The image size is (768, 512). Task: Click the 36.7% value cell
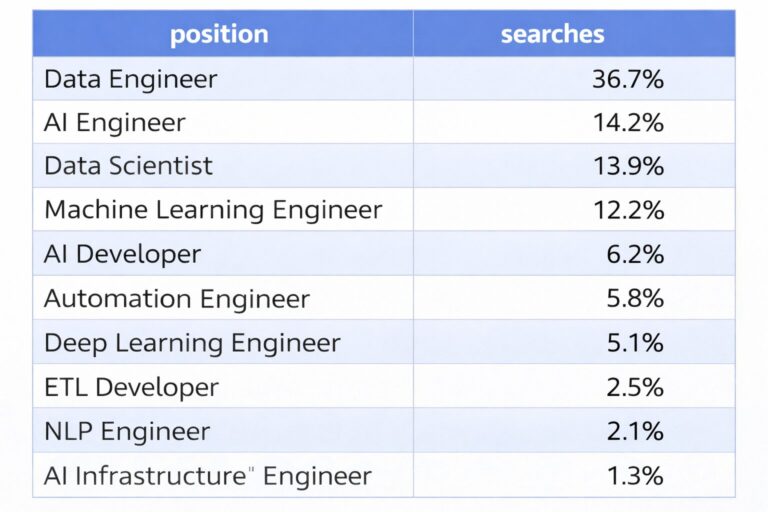coord(627,78)
